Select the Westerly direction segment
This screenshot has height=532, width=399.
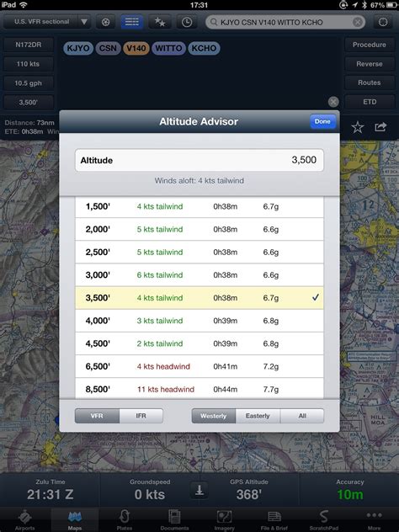(214, 416)
